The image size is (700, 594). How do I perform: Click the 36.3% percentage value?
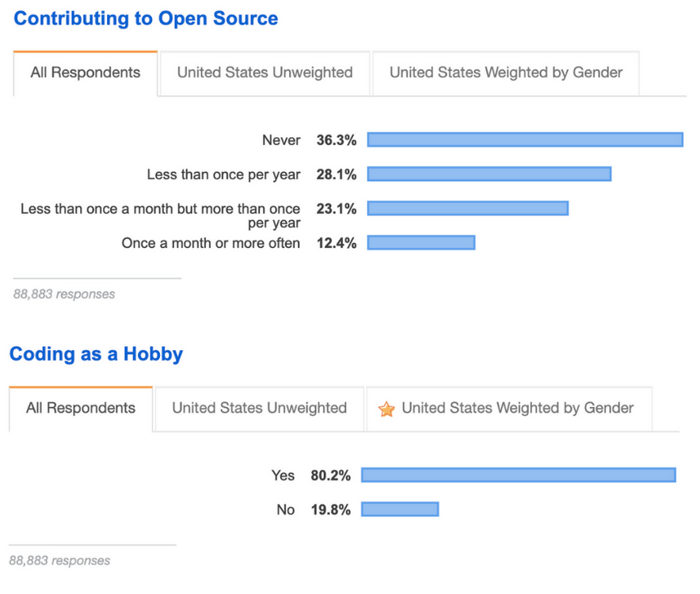[x=336, y=139]
